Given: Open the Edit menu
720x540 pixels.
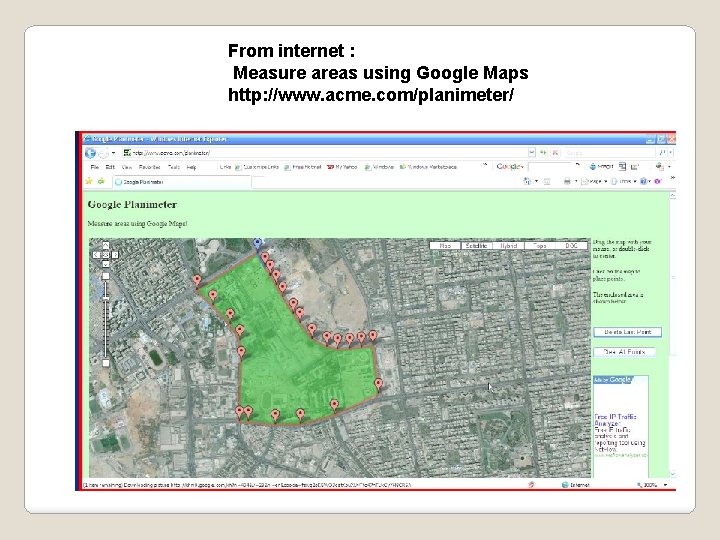Looking at the screenshot, I should [x=110, y=167].
